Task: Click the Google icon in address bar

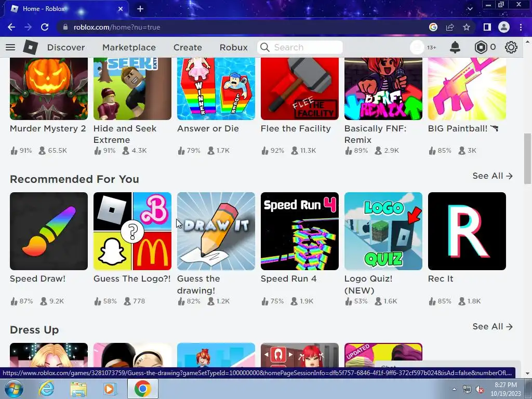Action: pyautogui.click(x=433, y=27)
